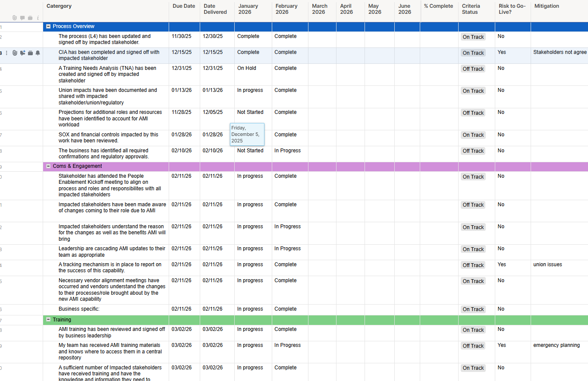The height and width of the screenshot is (381, 588).
Task: Click Off Track status for Projections row
Action: [x=473, y=113]
